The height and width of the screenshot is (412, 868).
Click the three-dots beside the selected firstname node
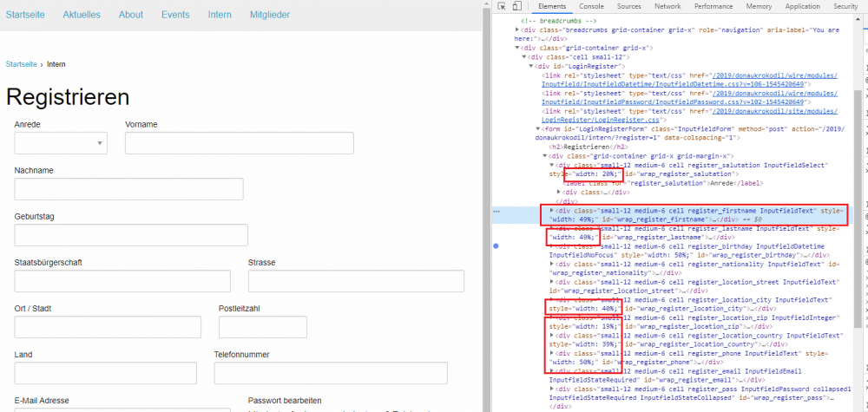click(496, 211)
